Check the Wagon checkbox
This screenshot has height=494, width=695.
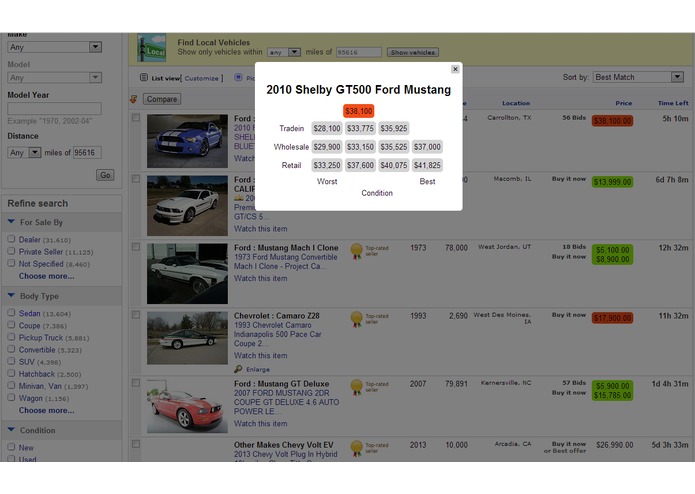coord(12,397)
